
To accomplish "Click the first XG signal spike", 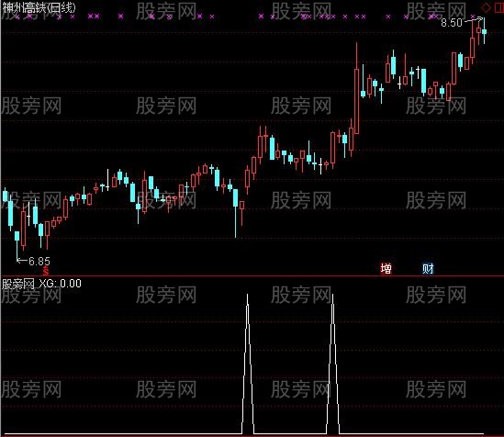I will [x=248, y=364].
